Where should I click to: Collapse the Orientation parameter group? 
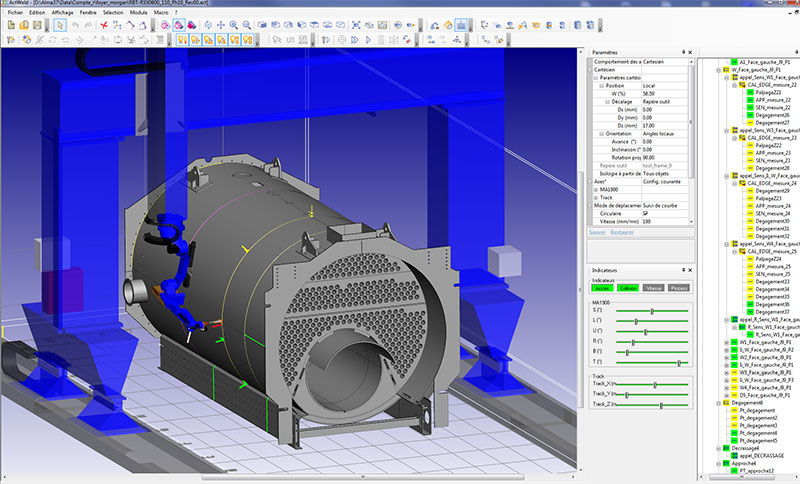602,133
